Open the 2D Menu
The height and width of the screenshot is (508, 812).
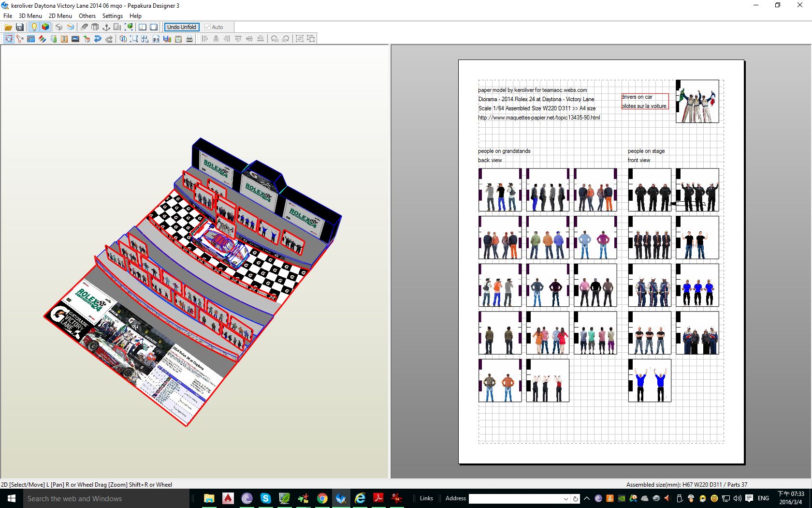point(60,16)
